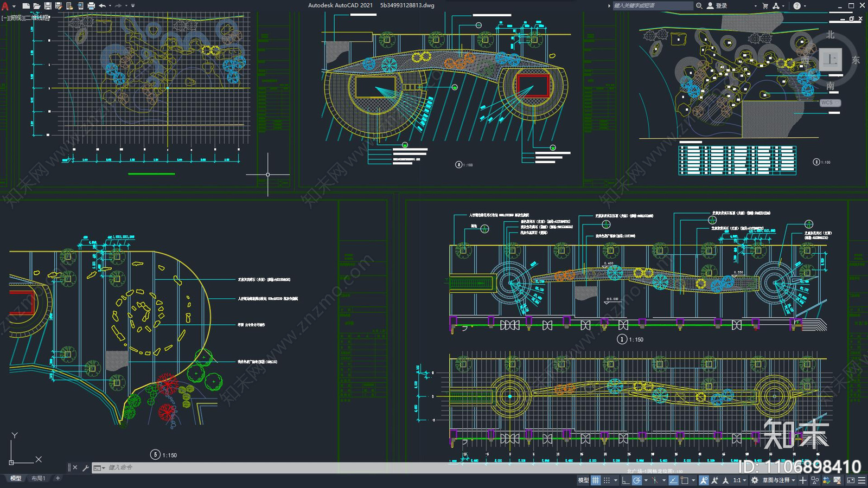Viewport: 868px width, 488px height.
Task: Open the [-] viewport controls menu
Action: click(4, 18)
